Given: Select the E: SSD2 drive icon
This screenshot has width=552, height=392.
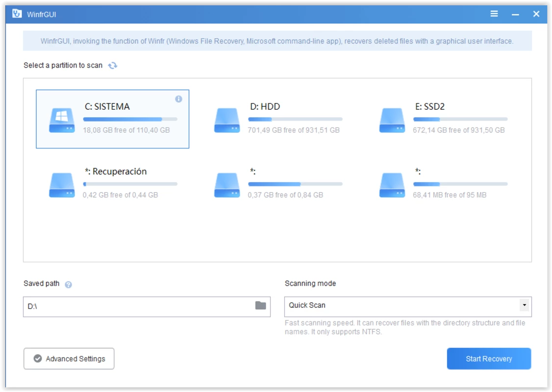Looking at the screenshot, I should (x=392, y=121).
